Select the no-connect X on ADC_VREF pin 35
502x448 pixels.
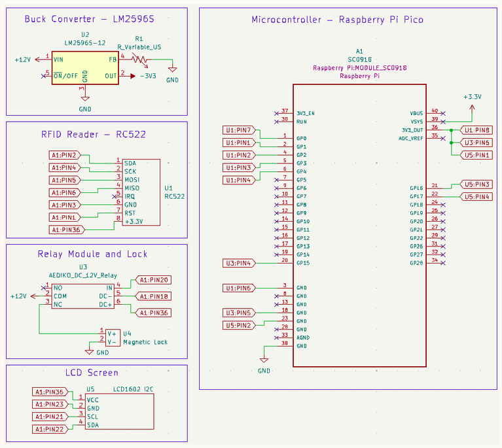(443, 139)
